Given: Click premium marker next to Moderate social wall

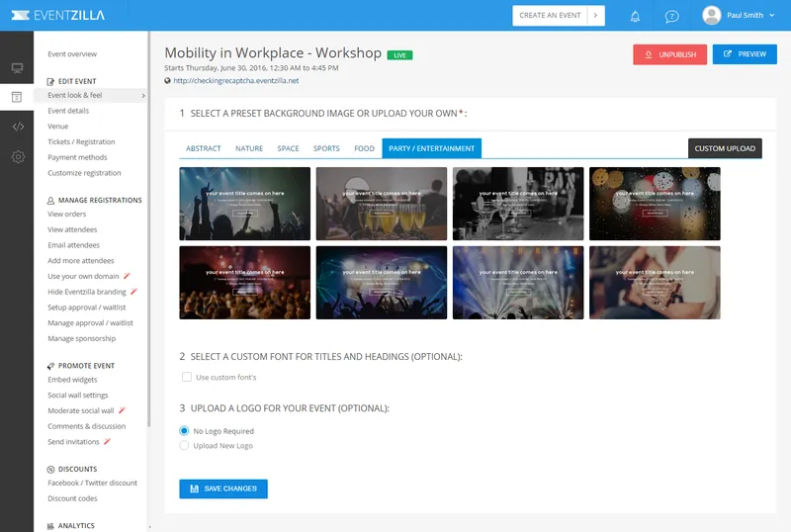Looking at the screenshot, I should (122, 410).
